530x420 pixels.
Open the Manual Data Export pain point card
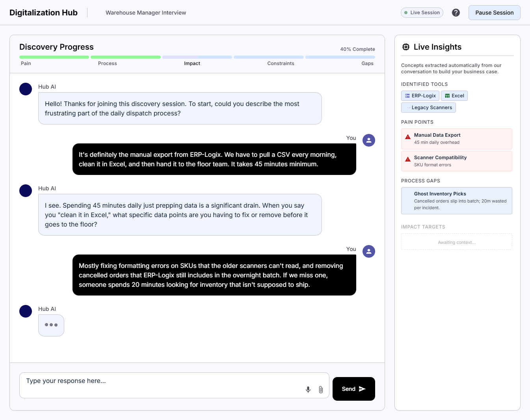click(x=457, y=139)
